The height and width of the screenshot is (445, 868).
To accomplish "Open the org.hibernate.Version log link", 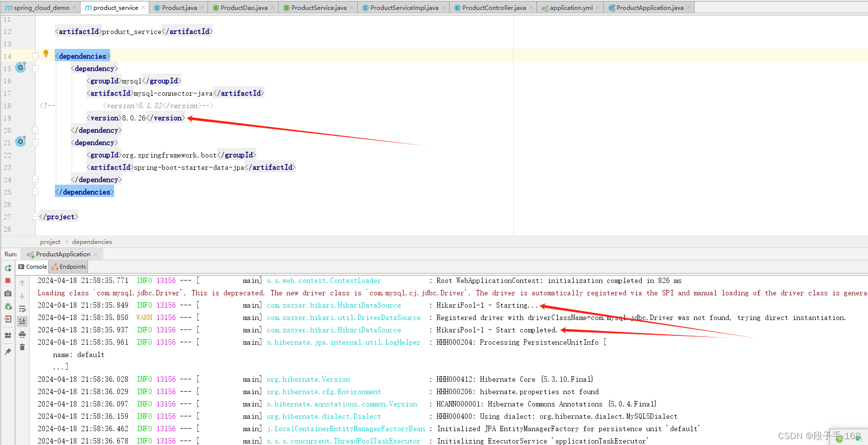I will point(308,379).
